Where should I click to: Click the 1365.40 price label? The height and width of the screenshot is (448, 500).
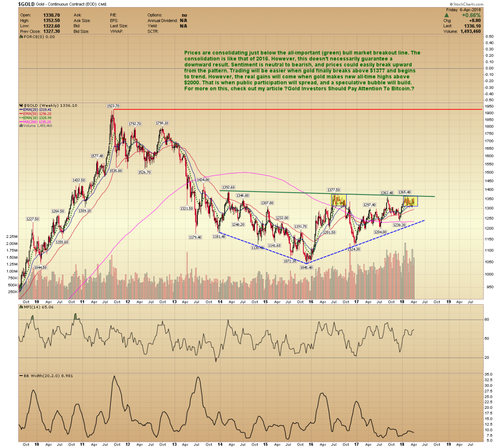[404, 193]
